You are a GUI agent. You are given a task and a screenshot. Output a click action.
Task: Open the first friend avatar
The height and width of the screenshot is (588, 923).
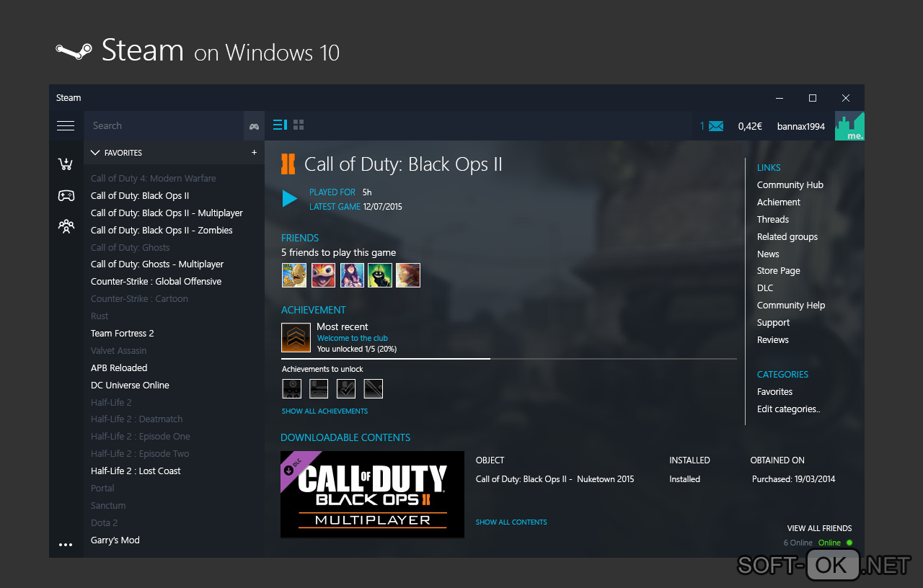293,275
